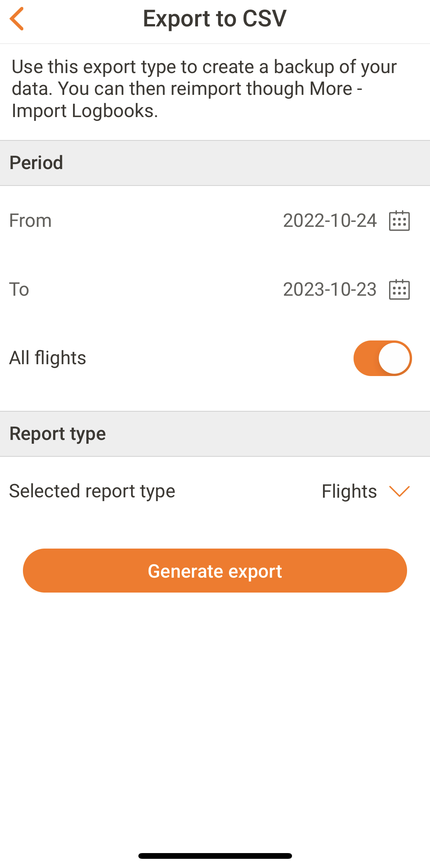
Task: Tap the 2022-10-24 From date value
Action: (329, 221)
